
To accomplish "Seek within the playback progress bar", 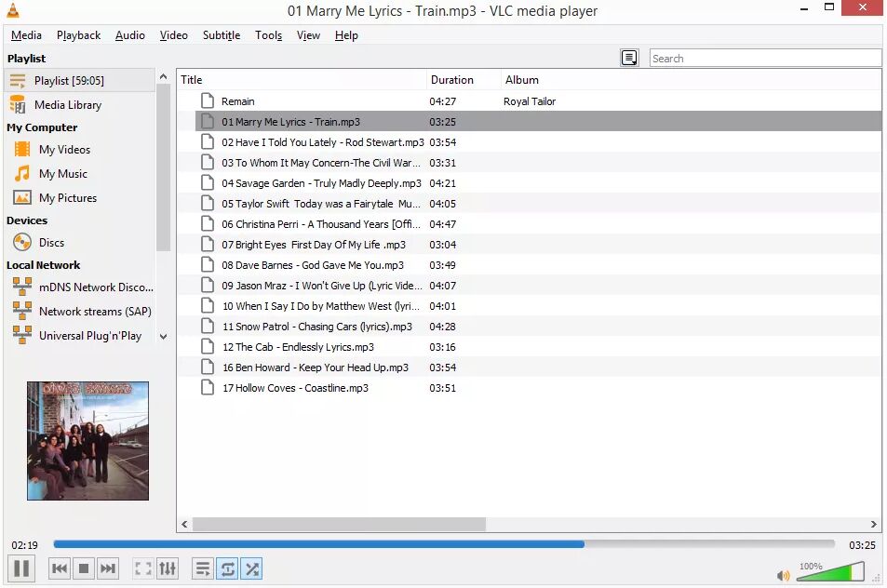I will tap(444, 544).
